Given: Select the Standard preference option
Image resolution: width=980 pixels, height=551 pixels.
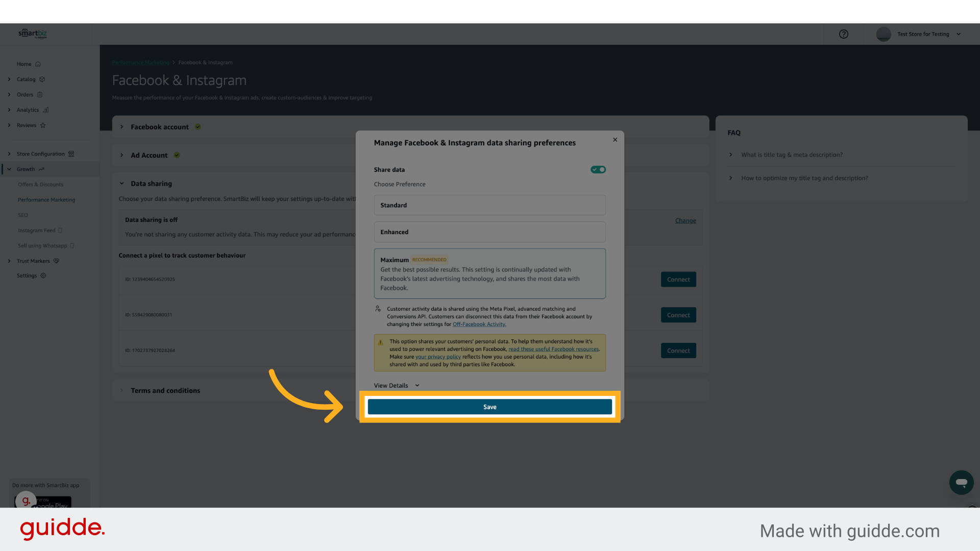Looking at the screenshot, I should [x=489, y=205].
